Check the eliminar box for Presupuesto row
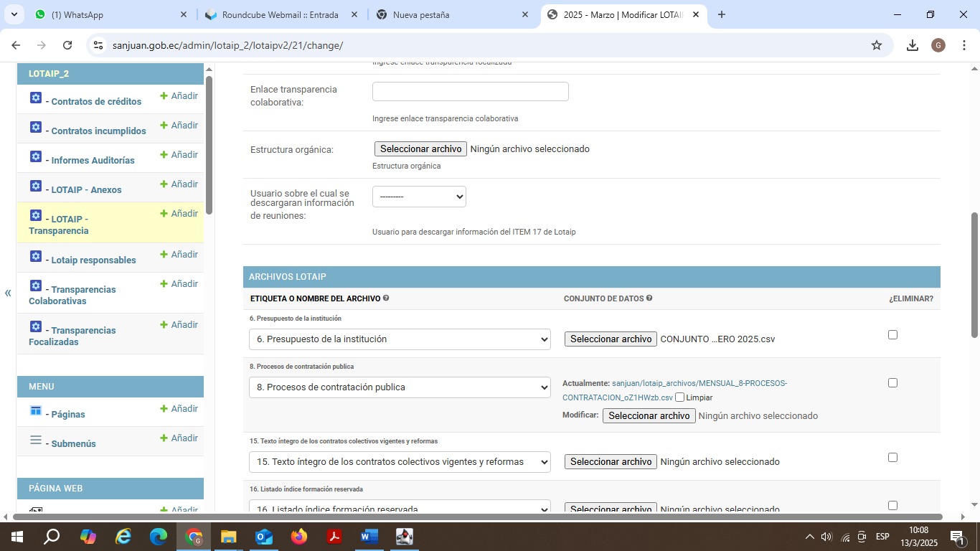The image size is (980, 551). point(892,334)
